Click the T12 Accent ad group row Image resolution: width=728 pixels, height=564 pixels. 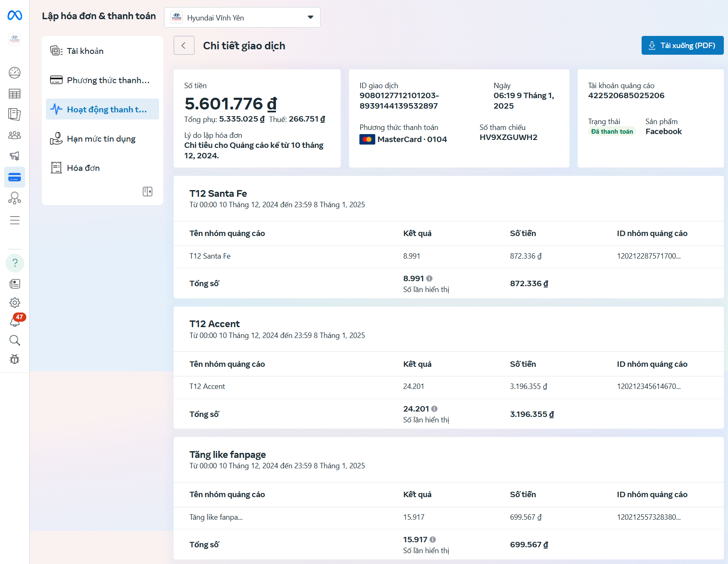[207, 386]
